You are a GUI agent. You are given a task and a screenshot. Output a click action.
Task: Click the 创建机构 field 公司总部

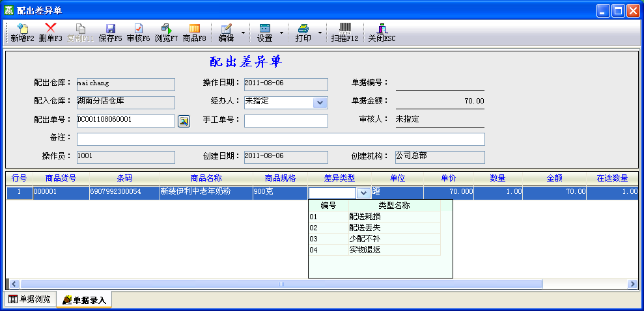tap(440, 157)
